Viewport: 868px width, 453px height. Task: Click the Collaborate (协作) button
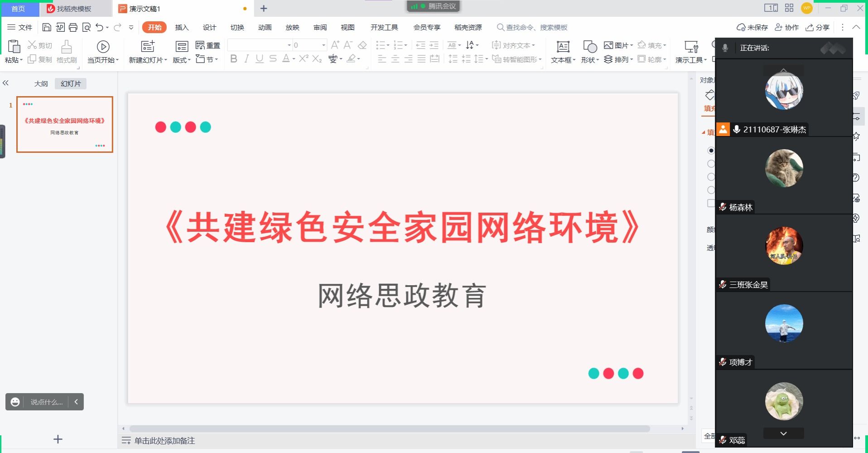[787, 27]
